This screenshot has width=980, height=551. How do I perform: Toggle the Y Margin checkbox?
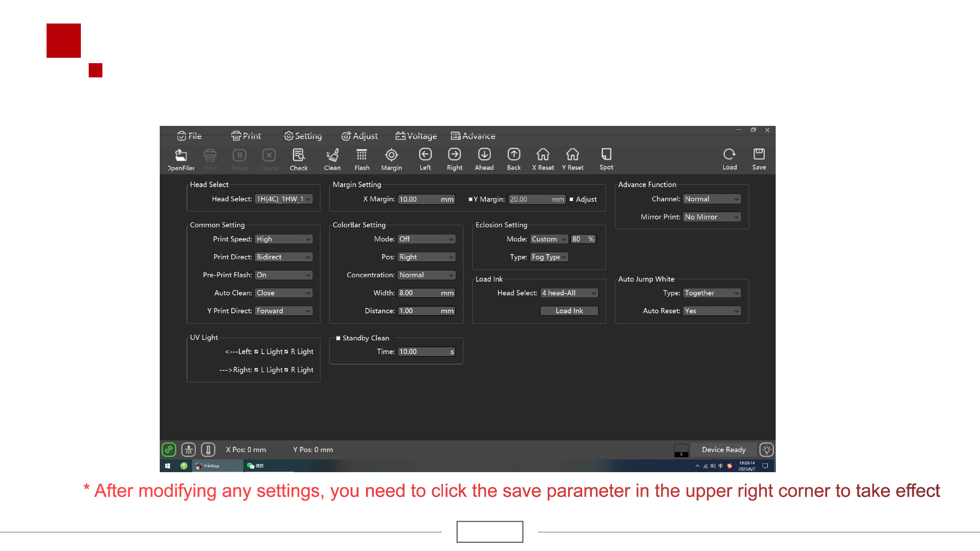click(470, 199)
